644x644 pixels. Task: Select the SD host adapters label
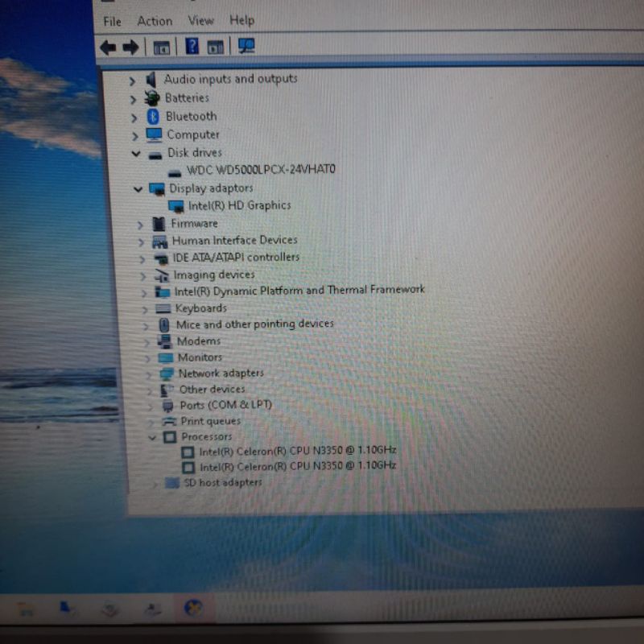tap(223, 482)
